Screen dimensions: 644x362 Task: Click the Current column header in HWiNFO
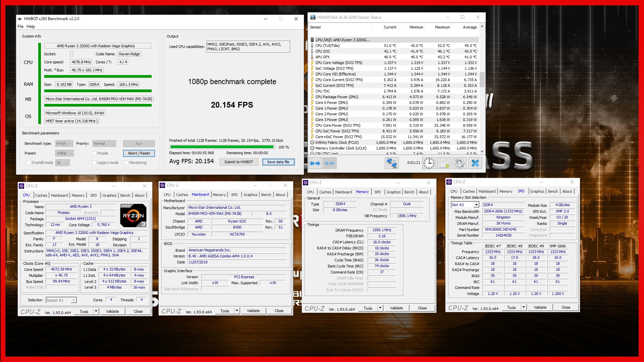390,27
